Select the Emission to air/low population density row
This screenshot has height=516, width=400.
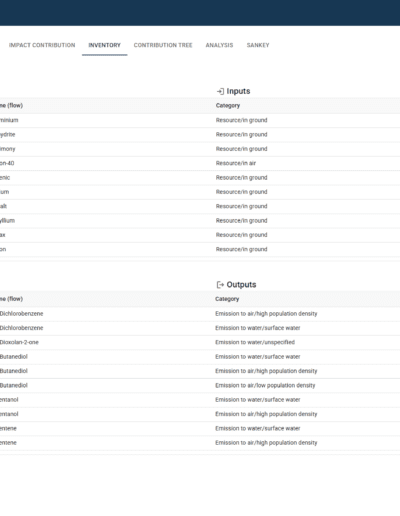coord(200,385)
